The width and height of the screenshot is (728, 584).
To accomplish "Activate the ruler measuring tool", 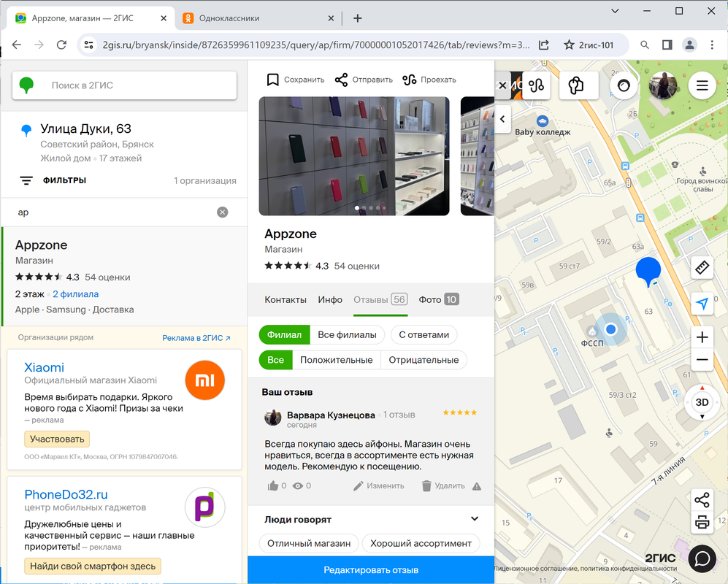I will 702,267.
